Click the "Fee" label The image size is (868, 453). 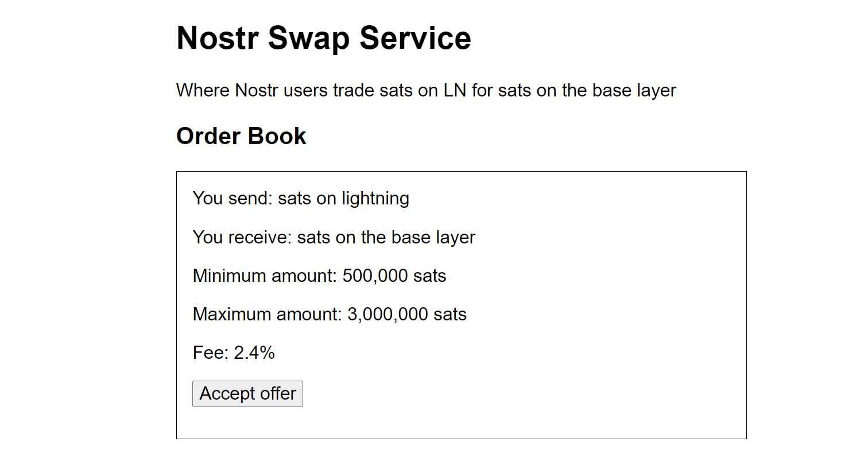point(210,353)
